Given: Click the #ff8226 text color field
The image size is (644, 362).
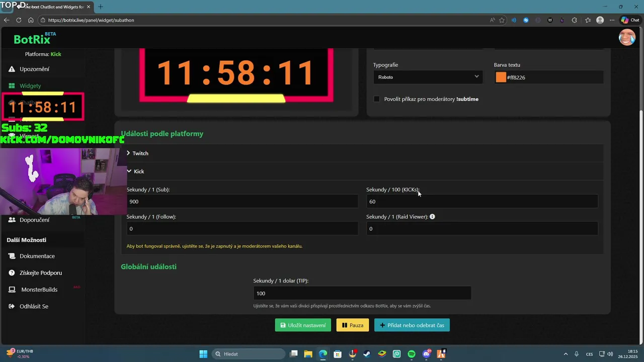Looking at the screenshot, I should click(553, 77).
